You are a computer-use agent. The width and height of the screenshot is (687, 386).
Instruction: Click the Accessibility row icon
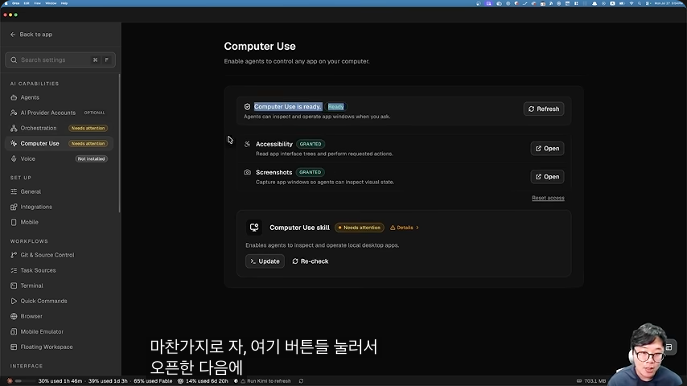247,144
